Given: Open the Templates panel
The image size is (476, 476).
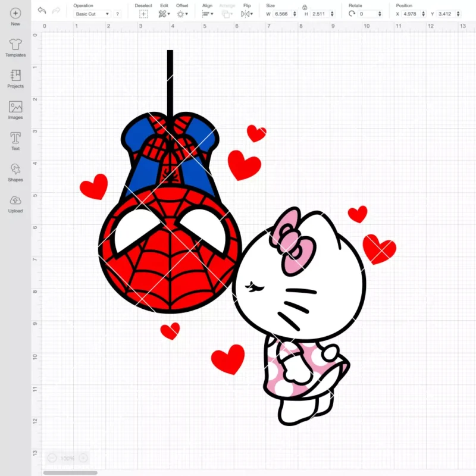Looking at the screenshot, I should (15, 48).
